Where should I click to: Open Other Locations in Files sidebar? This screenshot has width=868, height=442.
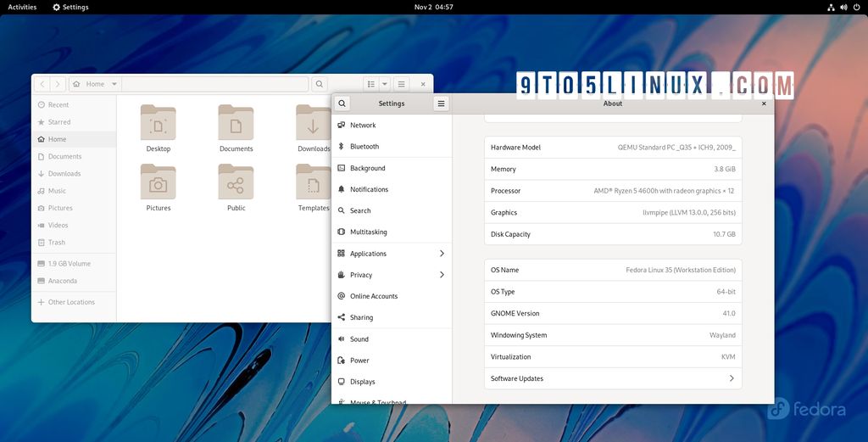74,302
